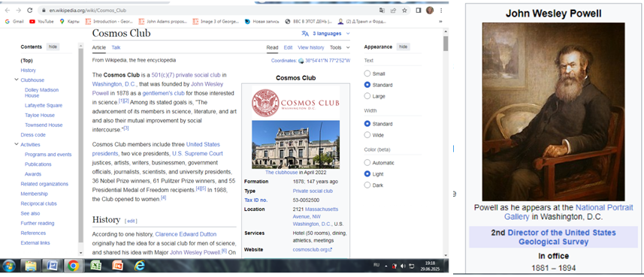Collapse the Activities section in Contents
644x277 pixels.
pyautogui.click(x=17, y=144)
